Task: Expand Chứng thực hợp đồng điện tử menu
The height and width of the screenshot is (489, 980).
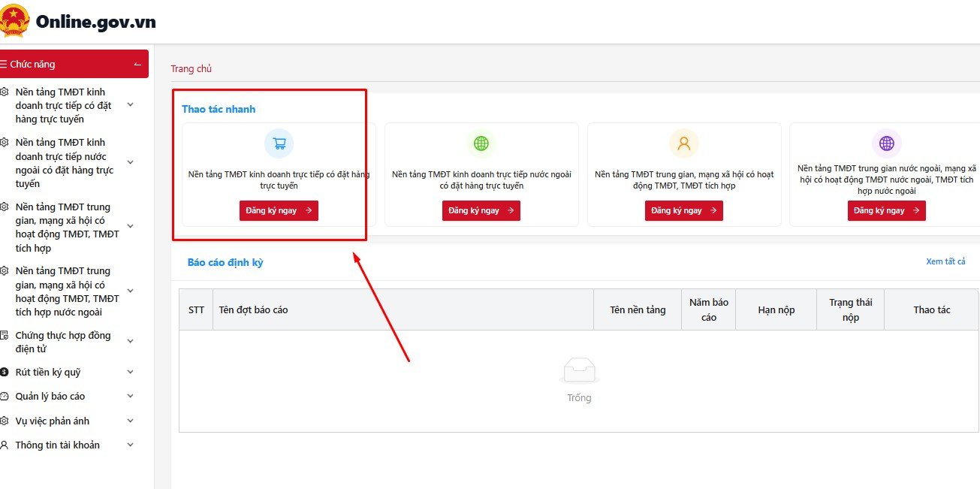Action: pos(130,341)
